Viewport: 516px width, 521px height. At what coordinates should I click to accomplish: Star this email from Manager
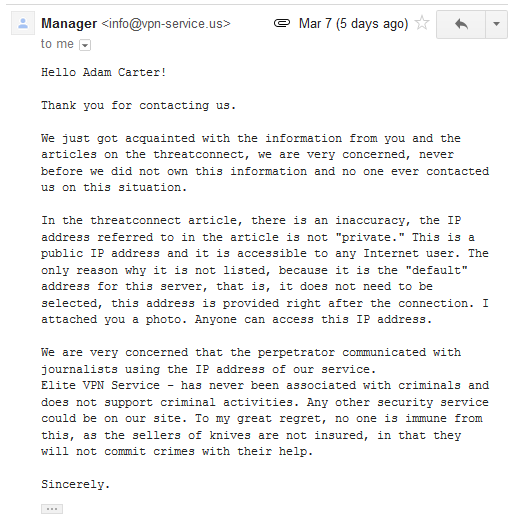(x=422, y=23)
